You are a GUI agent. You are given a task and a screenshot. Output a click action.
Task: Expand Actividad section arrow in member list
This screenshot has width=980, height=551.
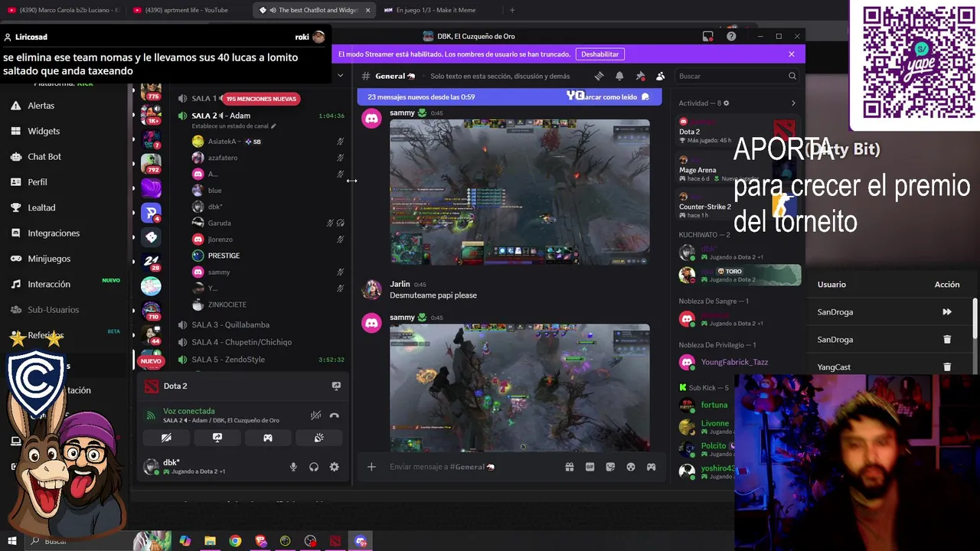pyautogui.click(x=793, y=103)
